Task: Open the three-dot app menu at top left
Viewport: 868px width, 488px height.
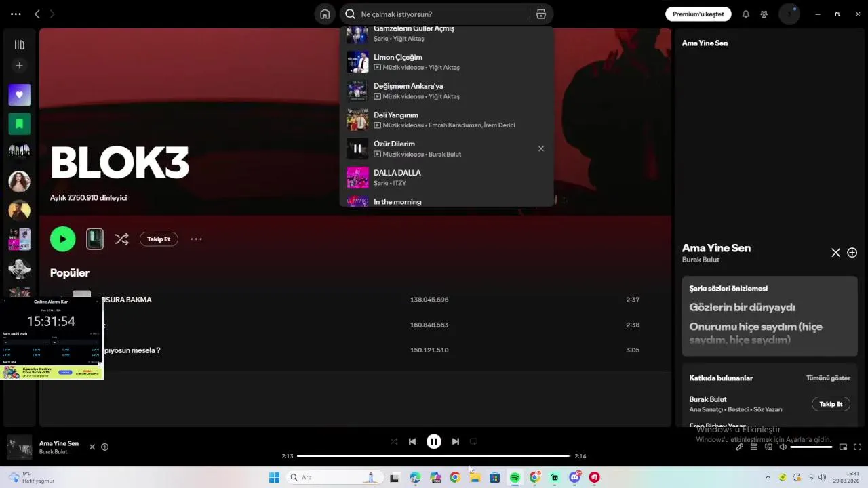Action: (x=16, y=14)
